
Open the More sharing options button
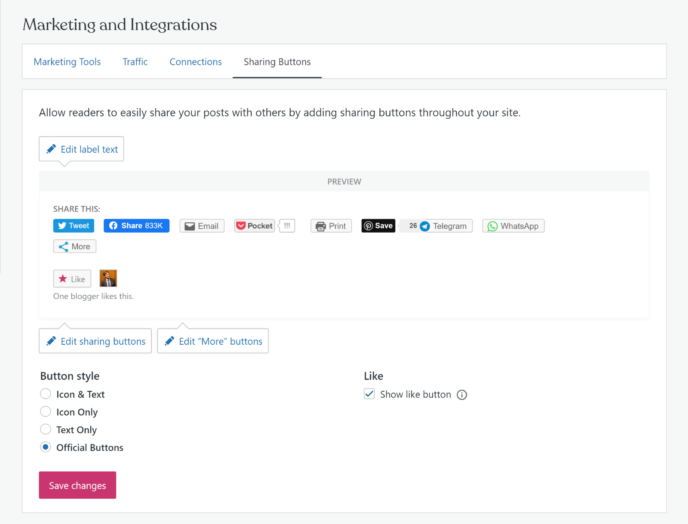pyautogui.click(x=75, y=247)
